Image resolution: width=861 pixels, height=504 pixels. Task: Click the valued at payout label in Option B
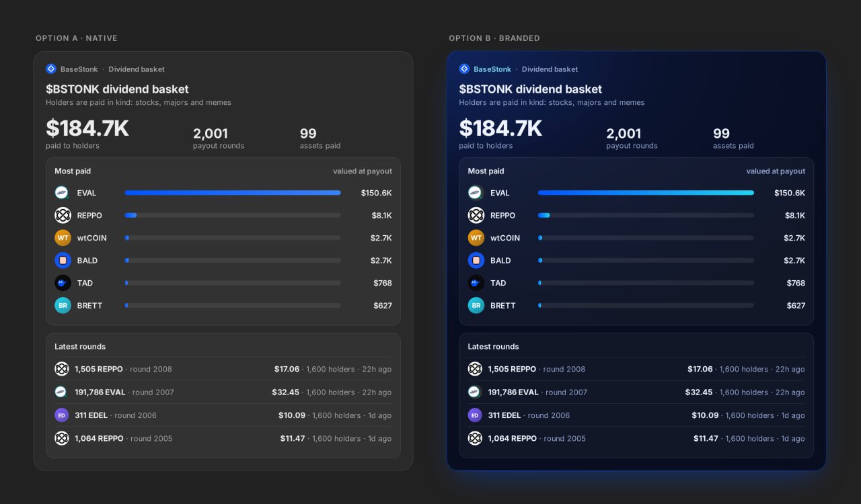click(x=776, y=171)
